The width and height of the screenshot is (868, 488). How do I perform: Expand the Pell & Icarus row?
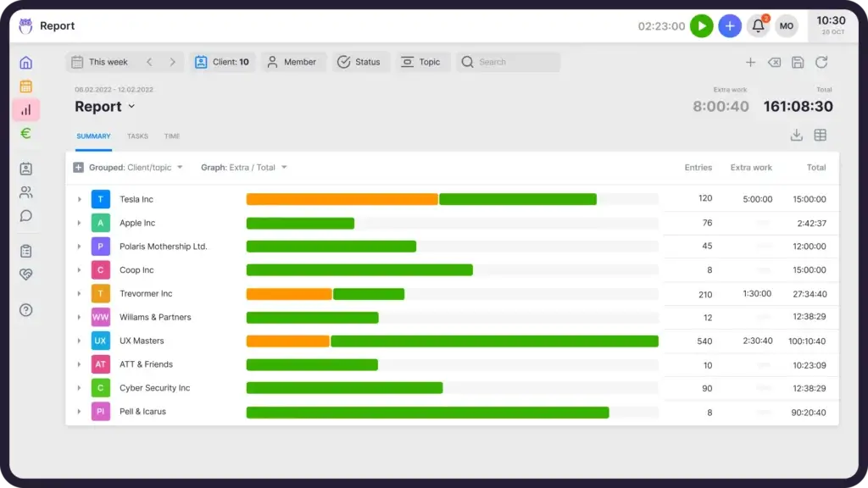tap(79, 412)
